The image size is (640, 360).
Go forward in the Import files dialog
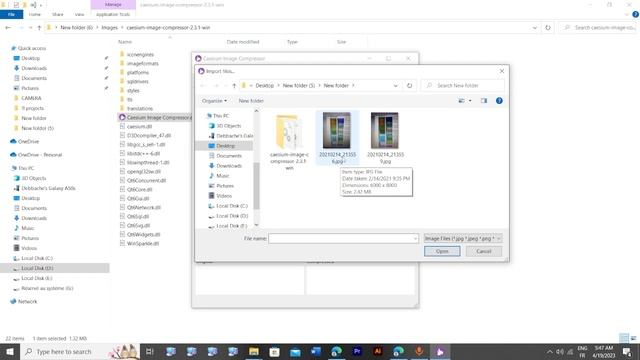pyautogui.click(x=216, y=86)
